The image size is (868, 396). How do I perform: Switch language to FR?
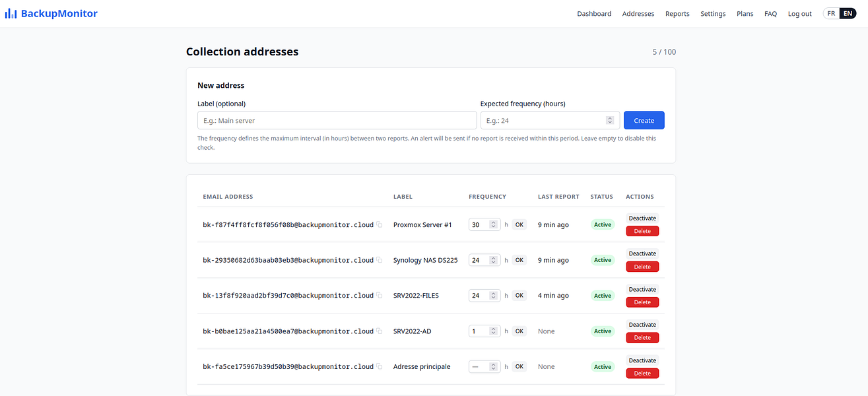pyautogui.click(x=831, y=13)
